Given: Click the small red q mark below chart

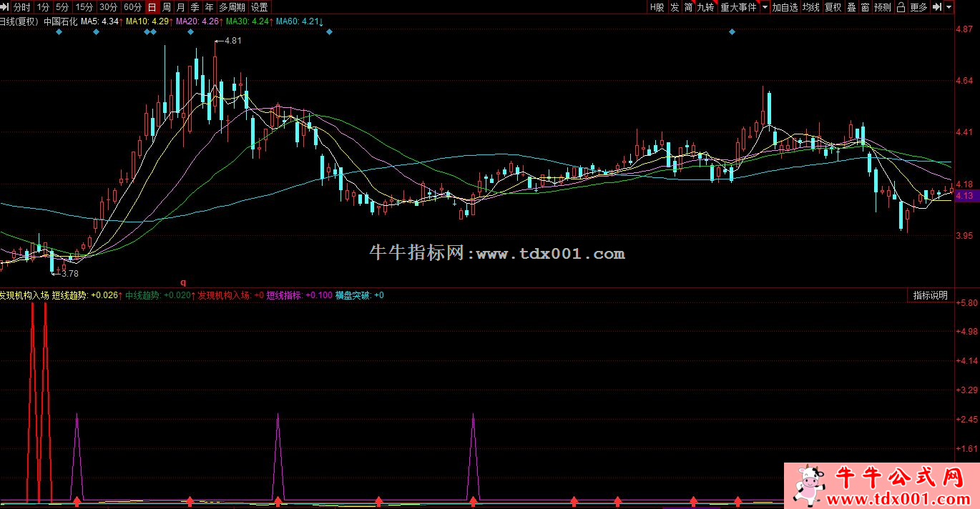Looking at the screenshot, I should [183, 282].
